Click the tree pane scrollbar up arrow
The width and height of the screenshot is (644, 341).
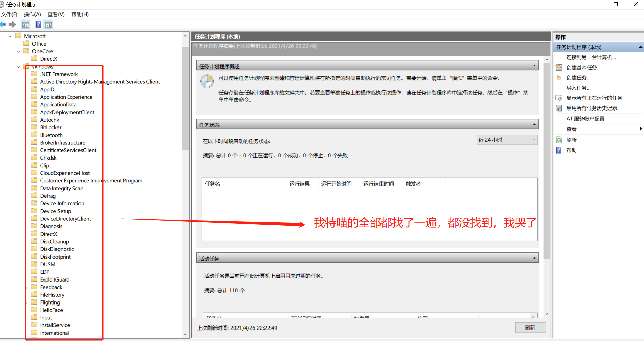185,36
